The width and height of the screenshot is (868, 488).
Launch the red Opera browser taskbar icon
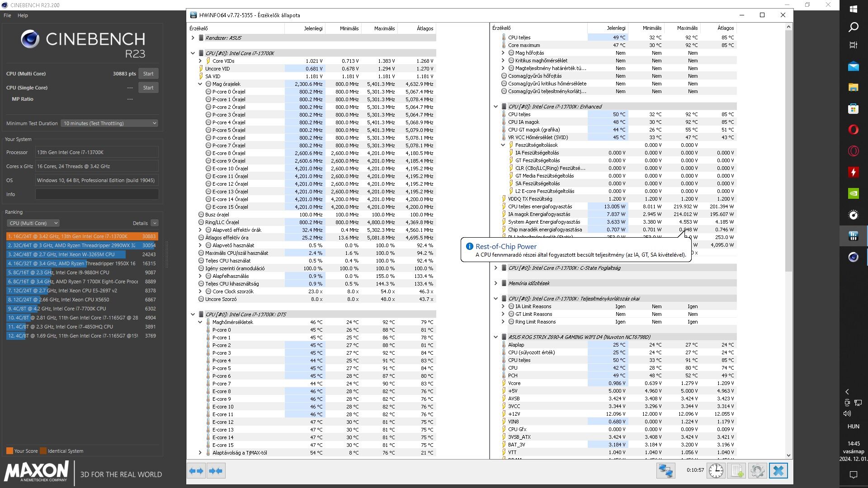coord(854,130)
